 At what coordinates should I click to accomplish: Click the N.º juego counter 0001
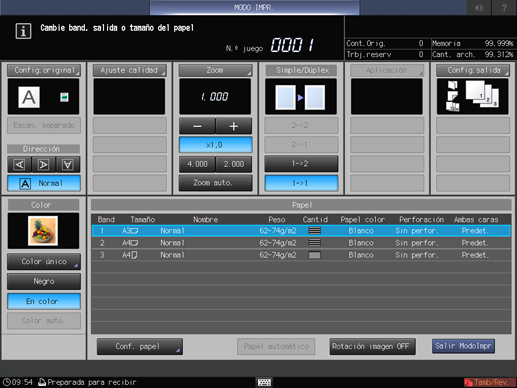(x=292, y=45)
